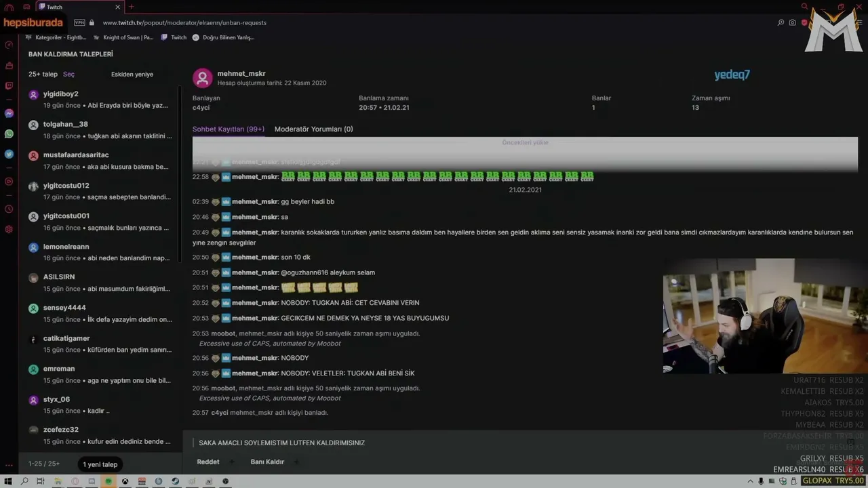Open the Windows Start menu
The height and width of the screenshot is (488, 868).
pos(9,481)
